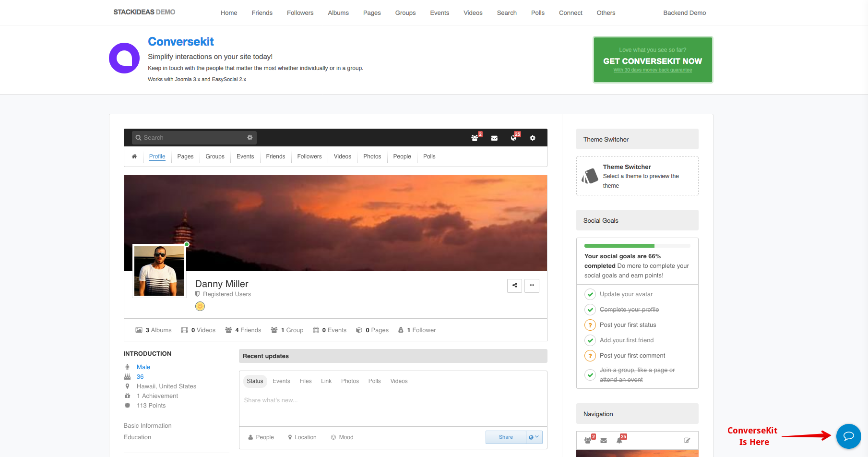Click the Conversekit title link
The width and height of the screenshot is (868, 457).
pos(181,42)
